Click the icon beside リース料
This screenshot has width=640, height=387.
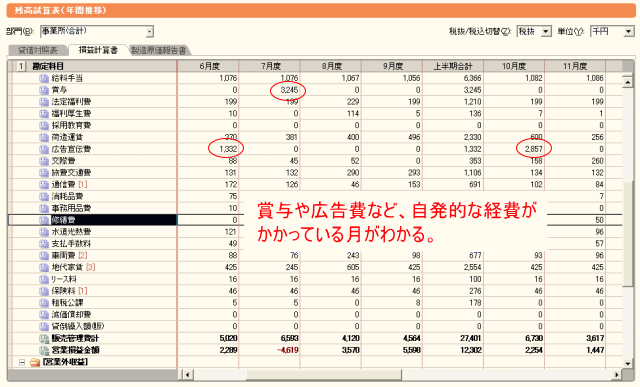44,279
